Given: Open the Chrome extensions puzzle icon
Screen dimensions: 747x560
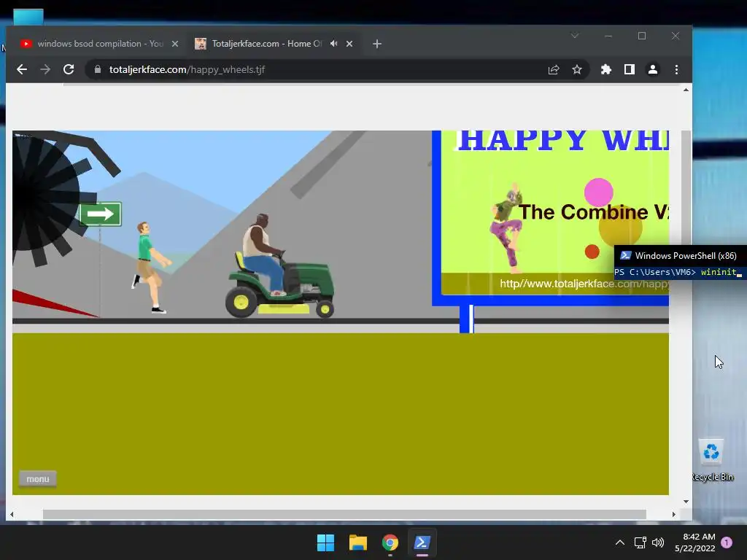Looking at the screenshot, I should (606, 69).
